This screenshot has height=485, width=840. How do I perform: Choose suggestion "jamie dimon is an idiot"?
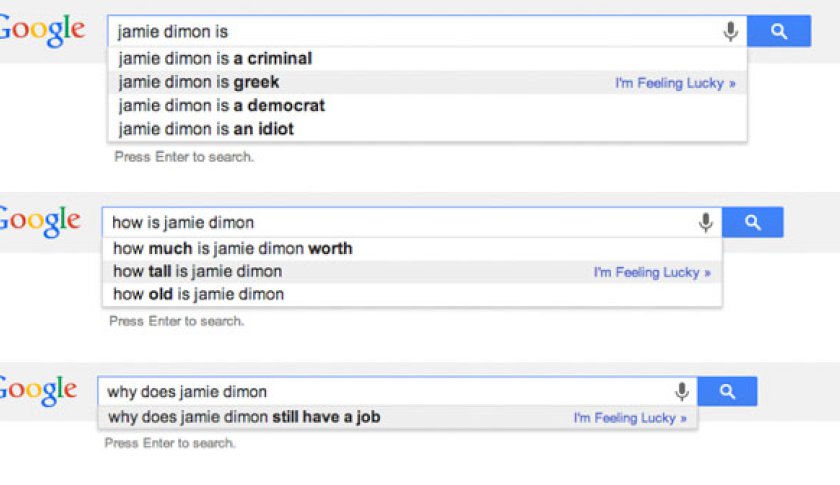coord(206,128)
